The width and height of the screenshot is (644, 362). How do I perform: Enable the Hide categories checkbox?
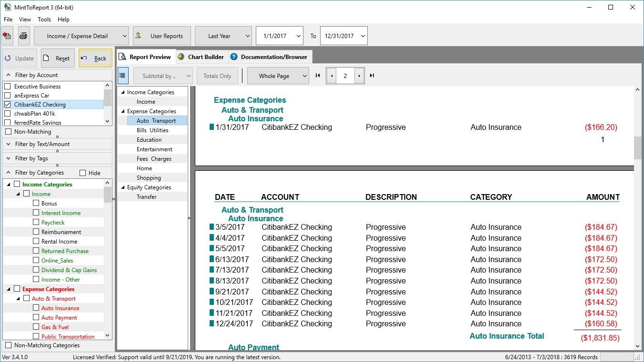(x=83, y=173)
